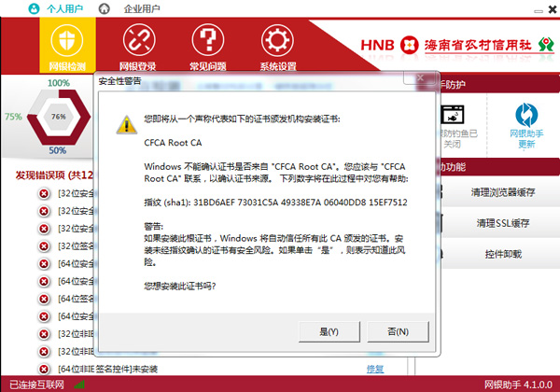Minimize the 网银助手 main window

tap(539, 11)
